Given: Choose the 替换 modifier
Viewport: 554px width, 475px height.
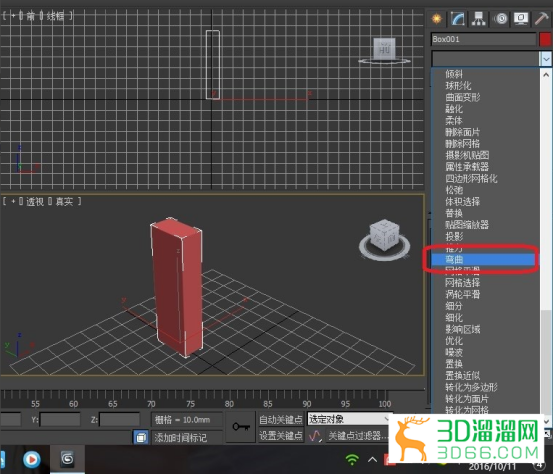Looking at the screenshot, I should click(x=454, y=213).
